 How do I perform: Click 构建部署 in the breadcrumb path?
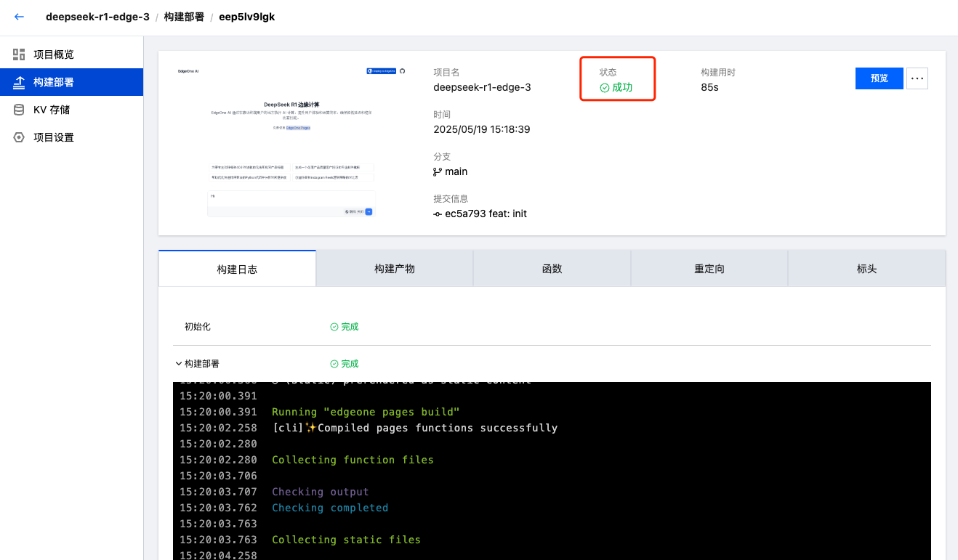coord(184,17)
